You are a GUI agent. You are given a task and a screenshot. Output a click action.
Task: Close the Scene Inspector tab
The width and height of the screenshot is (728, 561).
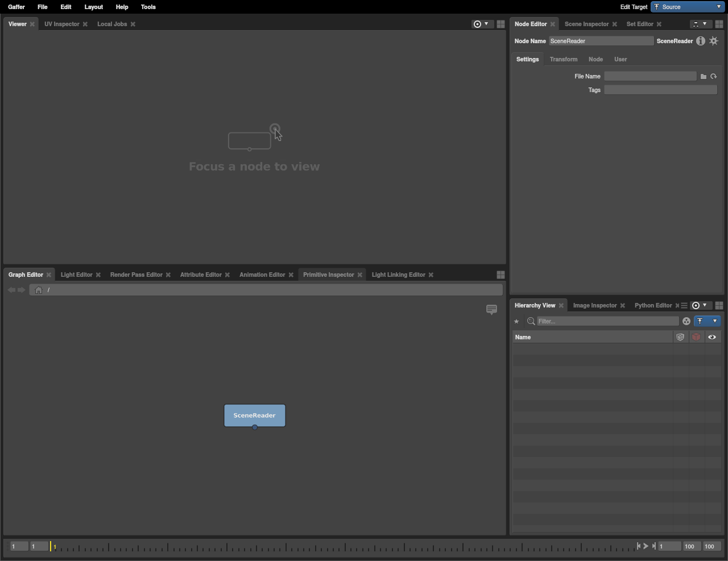pyautogui.click(x=615, y=24)
